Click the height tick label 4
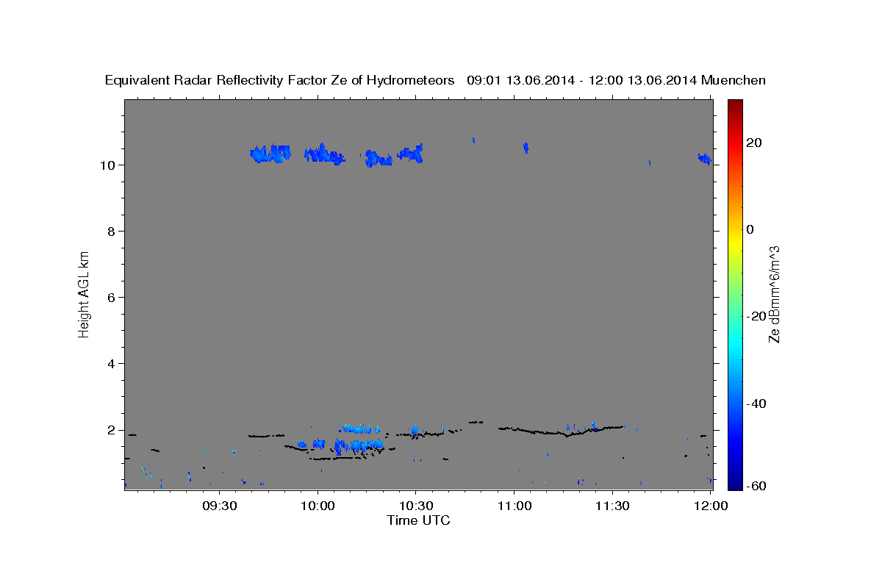882x588 pixels. click(x=112, y=364)
